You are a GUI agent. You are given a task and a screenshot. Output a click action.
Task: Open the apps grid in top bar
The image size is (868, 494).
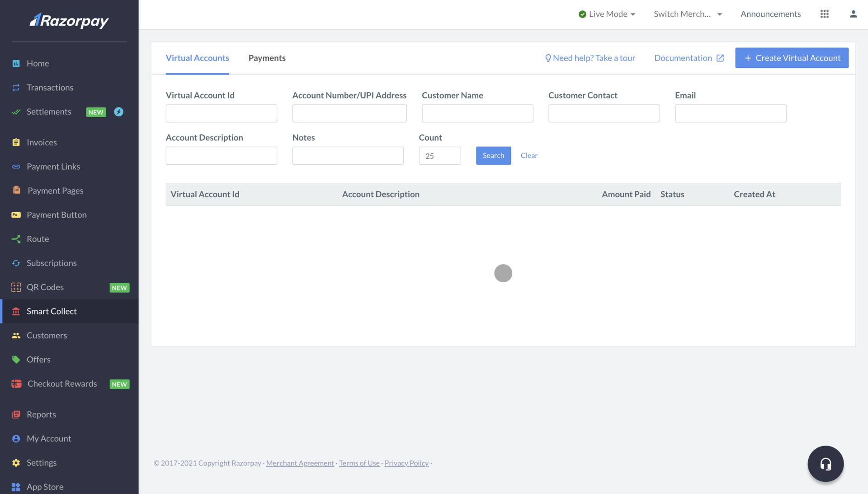pyautogui.click(x=825, y=14)
